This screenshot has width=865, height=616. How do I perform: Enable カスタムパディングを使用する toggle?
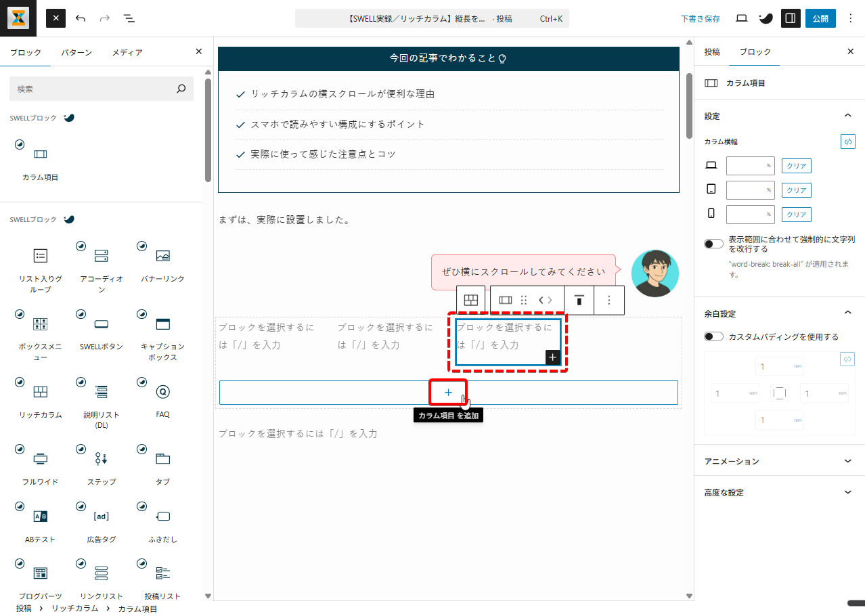click(713, 336)
